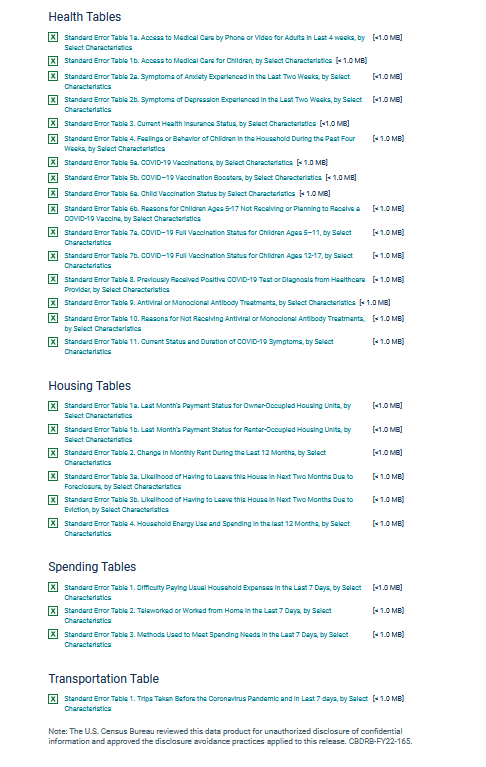The height and width of the screenshot is (767, 486).
Task: Click Excel icon for Foreclosure Table 3a
Action: [53, 476]
